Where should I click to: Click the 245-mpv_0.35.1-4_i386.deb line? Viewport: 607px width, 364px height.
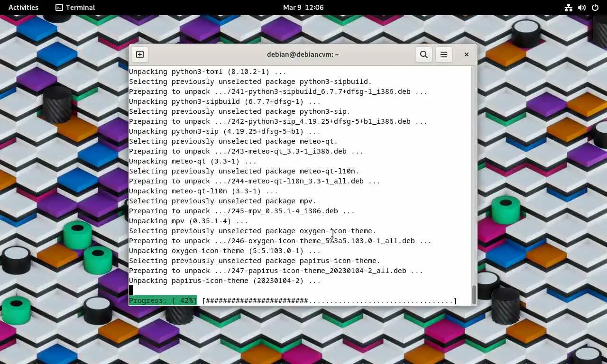(x=242, y=211)
